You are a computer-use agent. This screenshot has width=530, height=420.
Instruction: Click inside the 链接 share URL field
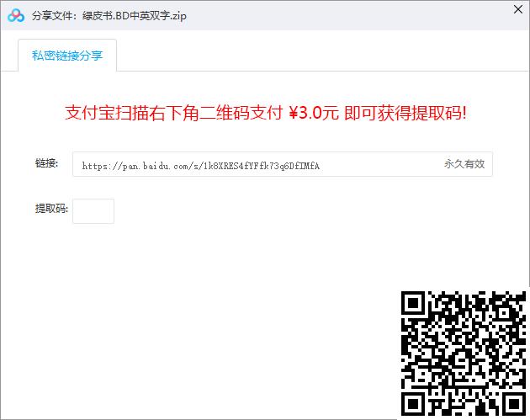(282, 164)
